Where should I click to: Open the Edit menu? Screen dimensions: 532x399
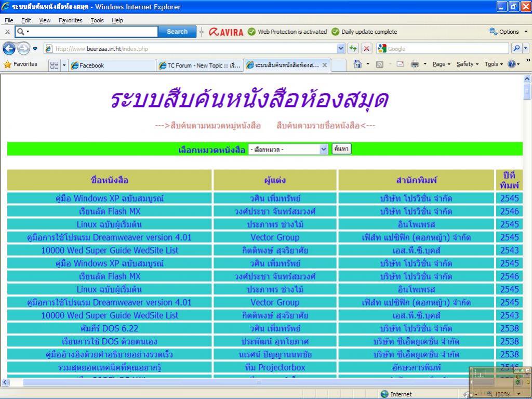(x=26, y=20)
